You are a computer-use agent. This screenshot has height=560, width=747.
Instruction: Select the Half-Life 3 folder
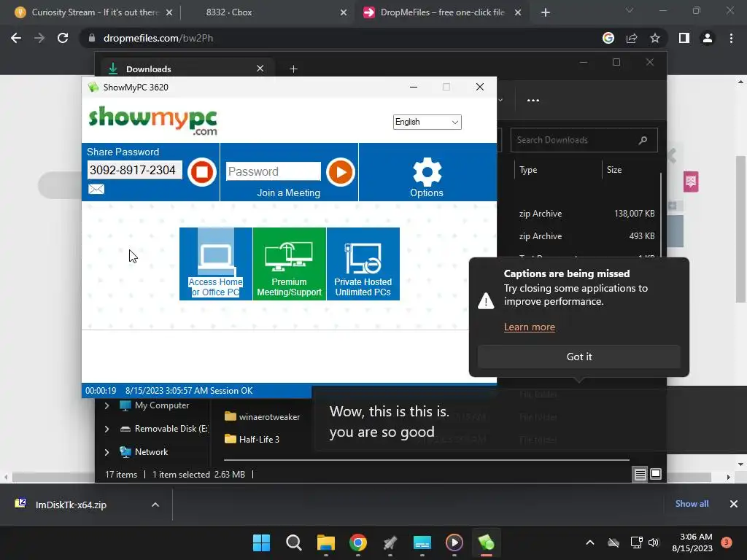click(252, 439)
